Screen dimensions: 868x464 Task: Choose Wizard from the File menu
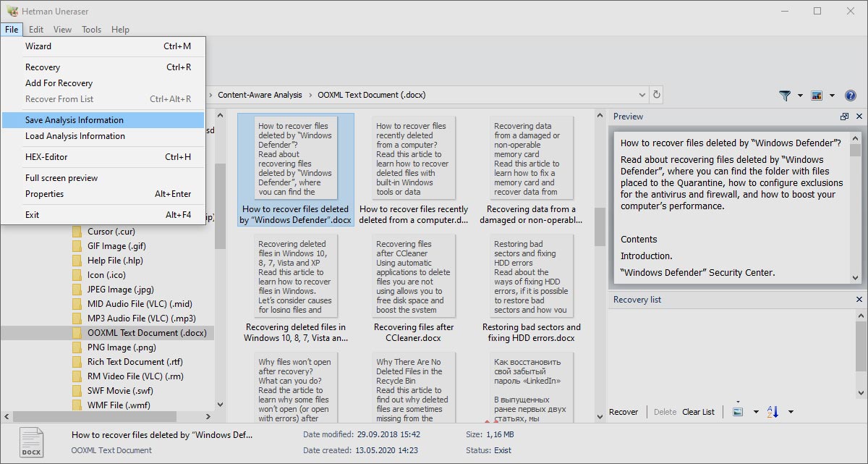click(103, 46)
